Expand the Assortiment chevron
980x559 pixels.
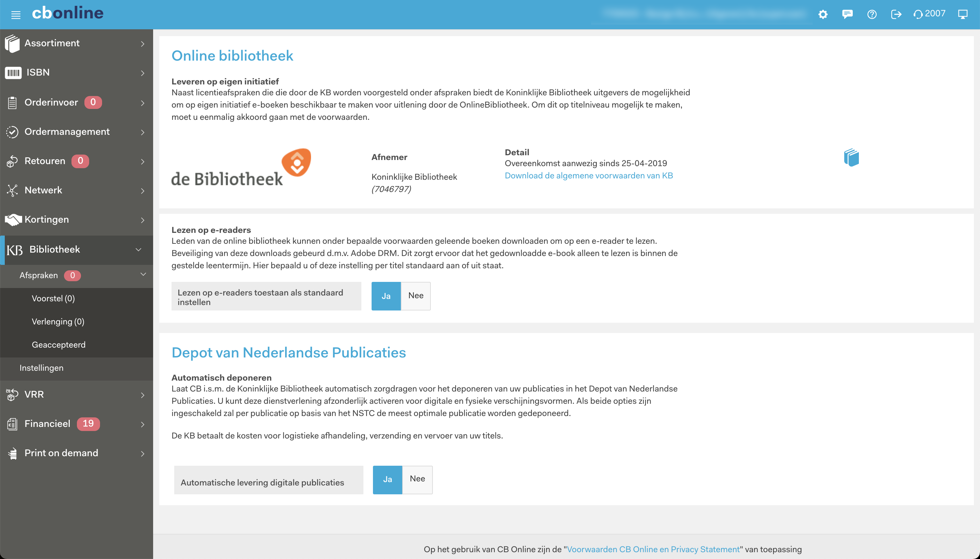(x=143, y=44)
